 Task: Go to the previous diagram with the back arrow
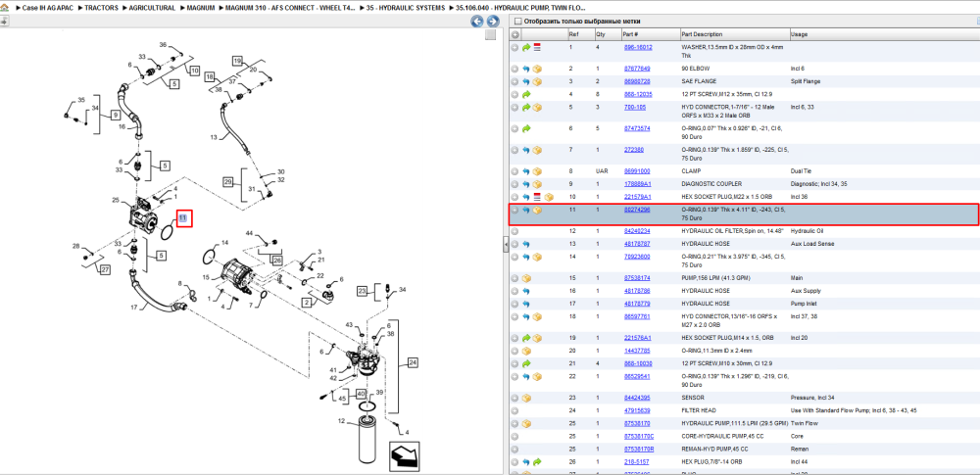pos(477,22)
